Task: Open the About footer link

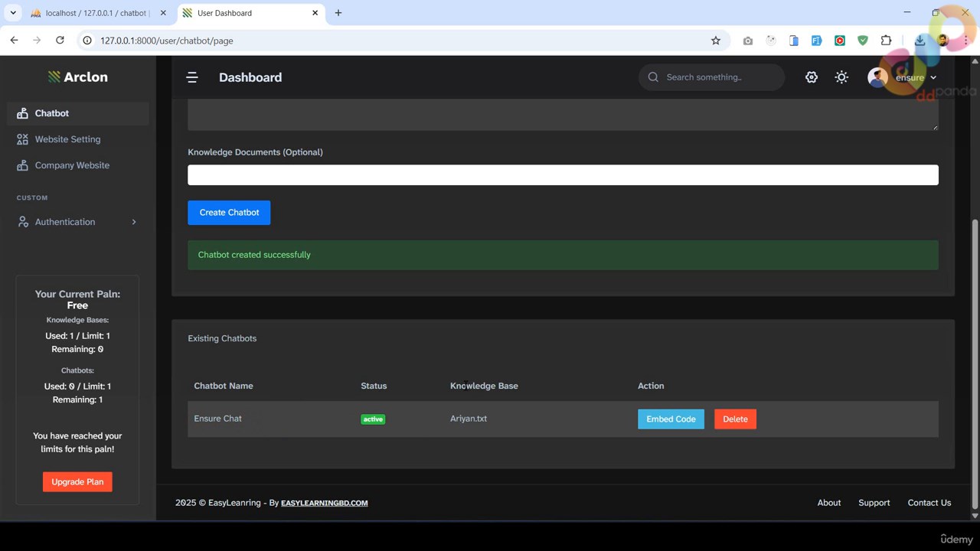Action: pos(829,503)
